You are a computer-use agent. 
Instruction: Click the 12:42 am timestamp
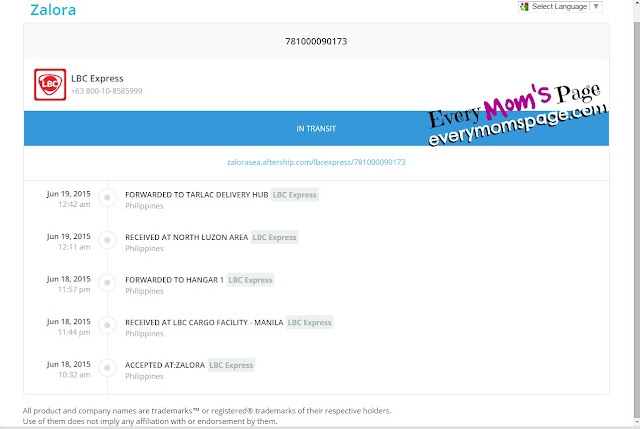click(x=74, y=204)
